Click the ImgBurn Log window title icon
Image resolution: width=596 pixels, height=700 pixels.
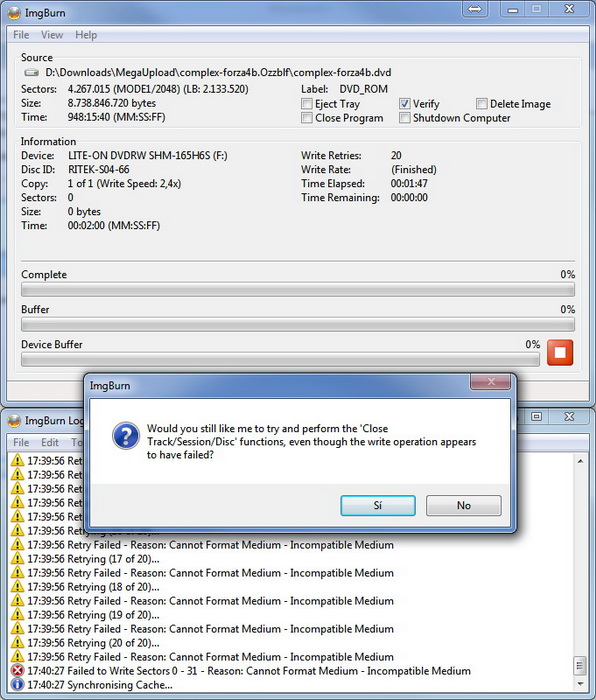pos(14,421)
